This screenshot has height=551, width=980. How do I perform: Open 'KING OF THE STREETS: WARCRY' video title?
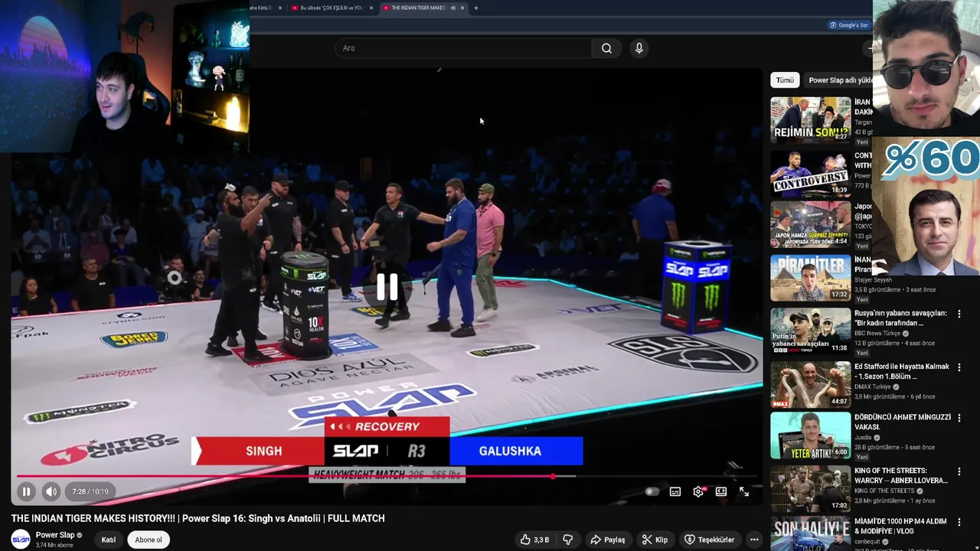[x=901, y=475]
